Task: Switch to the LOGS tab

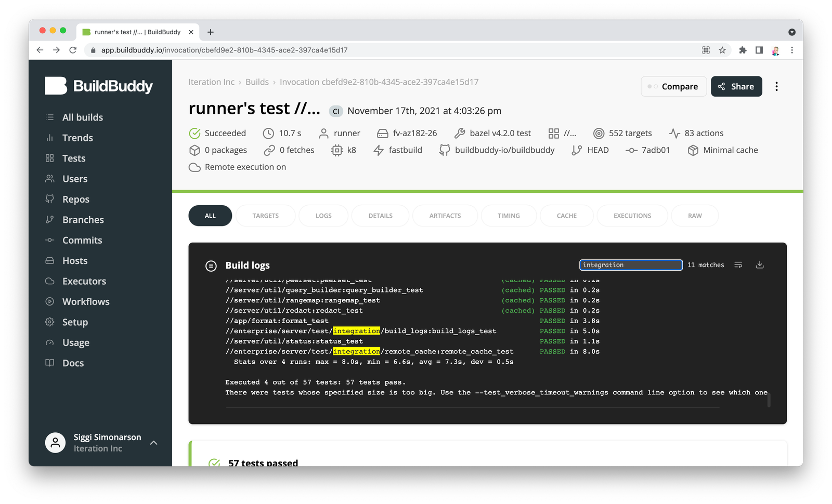Action: (x=323, y=216)
